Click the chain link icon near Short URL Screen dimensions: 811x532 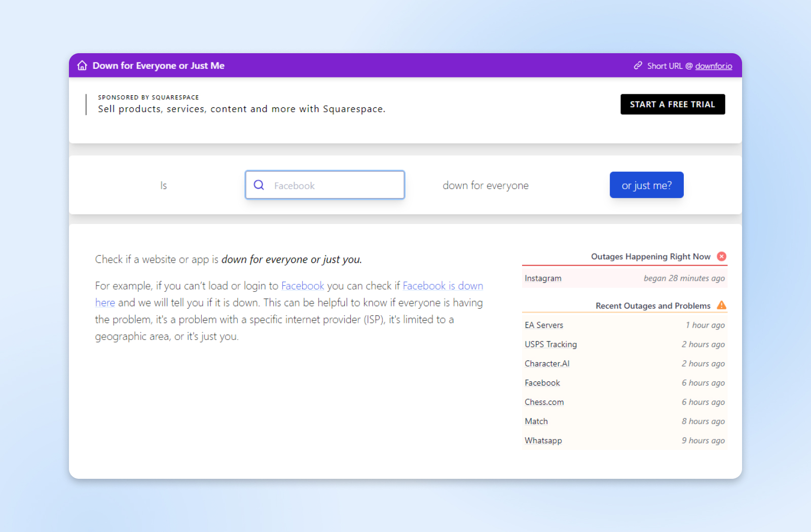click(638, 66)
